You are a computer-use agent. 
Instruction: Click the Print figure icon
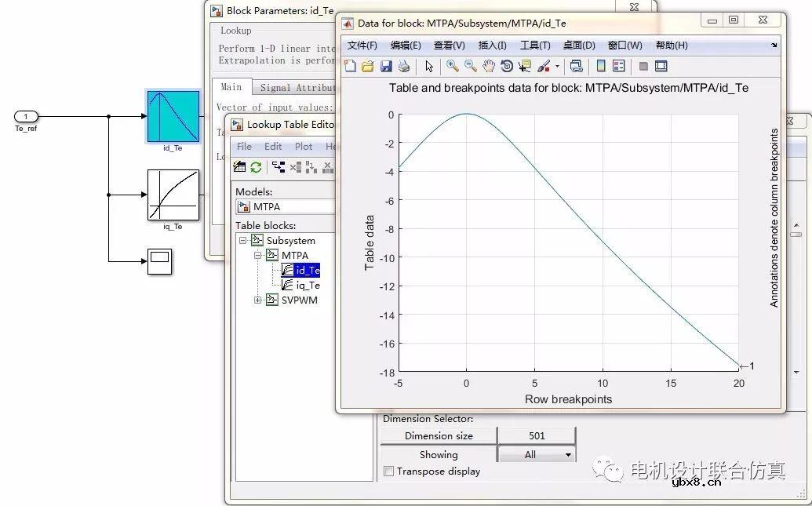click(403, 67)
